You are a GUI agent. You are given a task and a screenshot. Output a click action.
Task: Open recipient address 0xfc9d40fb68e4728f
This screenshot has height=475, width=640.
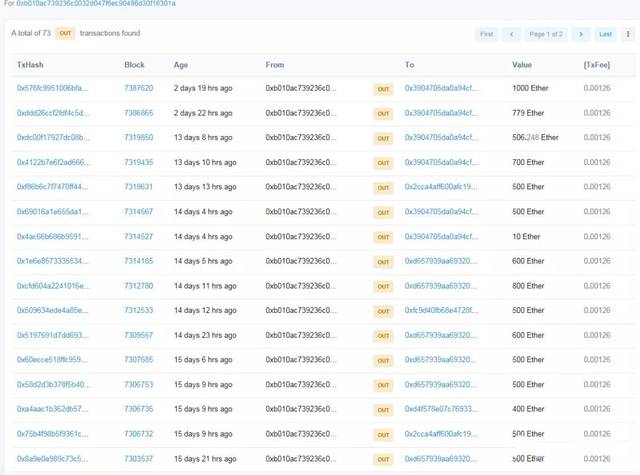(441, 310)
